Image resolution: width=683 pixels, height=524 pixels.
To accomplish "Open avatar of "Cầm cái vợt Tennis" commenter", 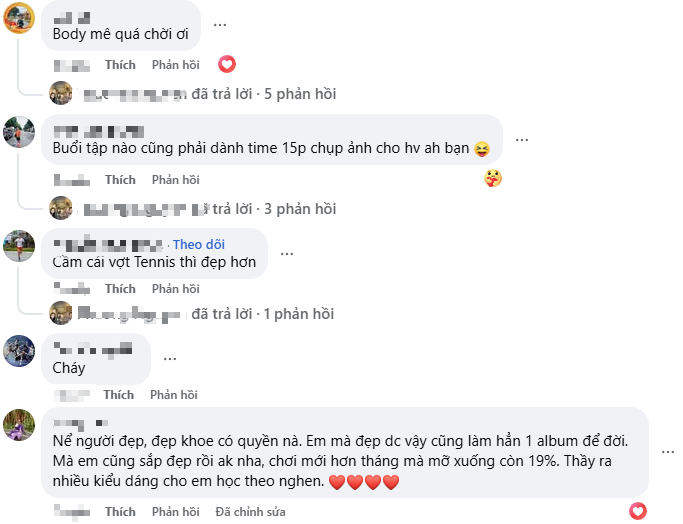I will (x=20, y=246).
